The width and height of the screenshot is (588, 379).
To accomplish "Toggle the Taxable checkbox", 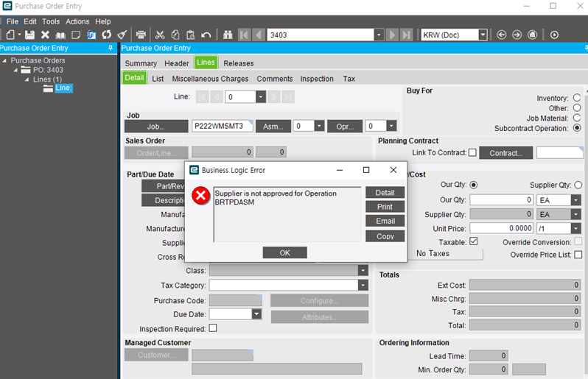I will tap(474, 241).
